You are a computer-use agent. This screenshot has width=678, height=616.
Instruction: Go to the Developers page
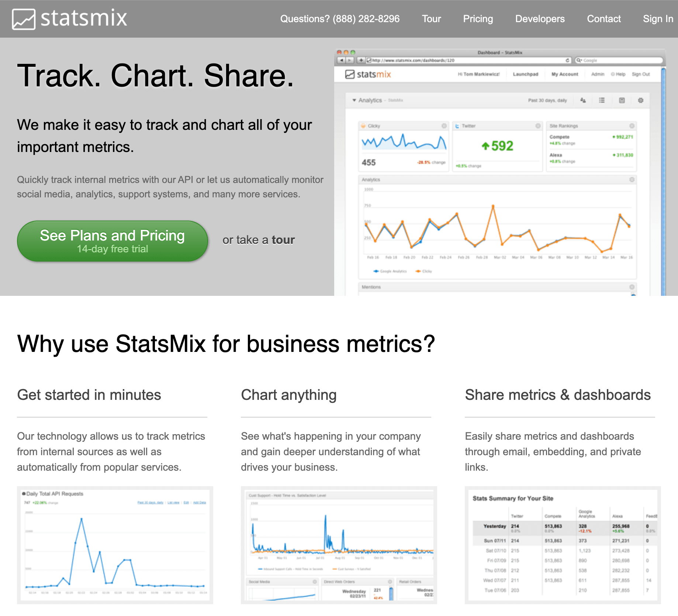(x=540, y=19)
